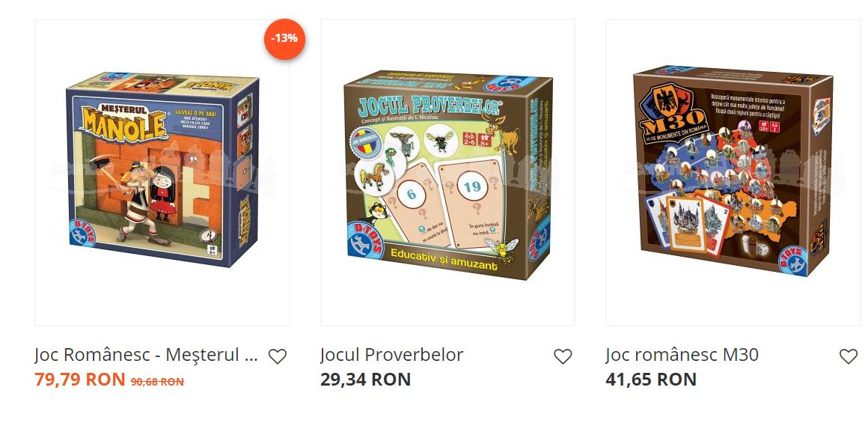868x426 pixels.
Task: Open the M30 game box image
Action: click(x=733, y=171)
